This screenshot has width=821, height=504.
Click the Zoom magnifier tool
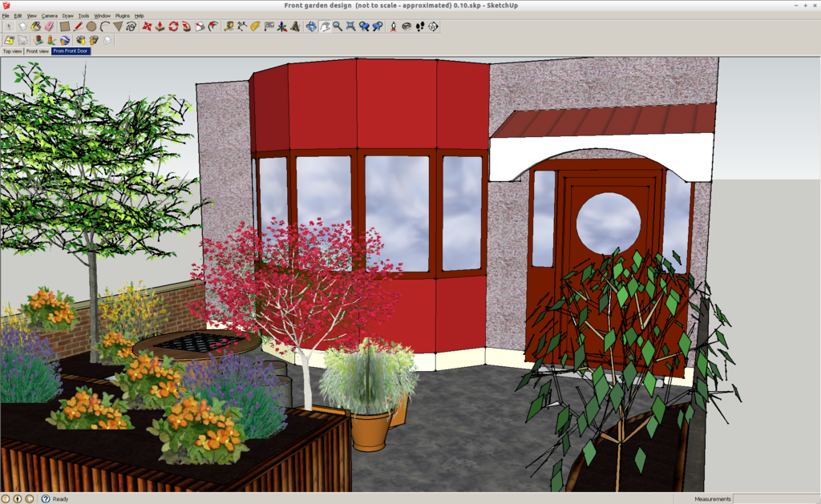[x=338, y=26]
